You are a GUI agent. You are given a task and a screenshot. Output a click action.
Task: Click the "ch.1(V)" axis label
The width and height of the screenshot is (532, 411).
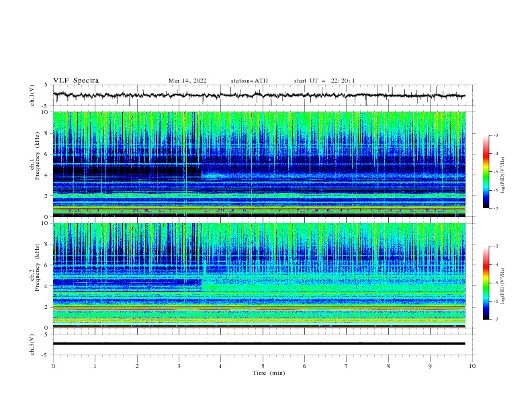32,95
